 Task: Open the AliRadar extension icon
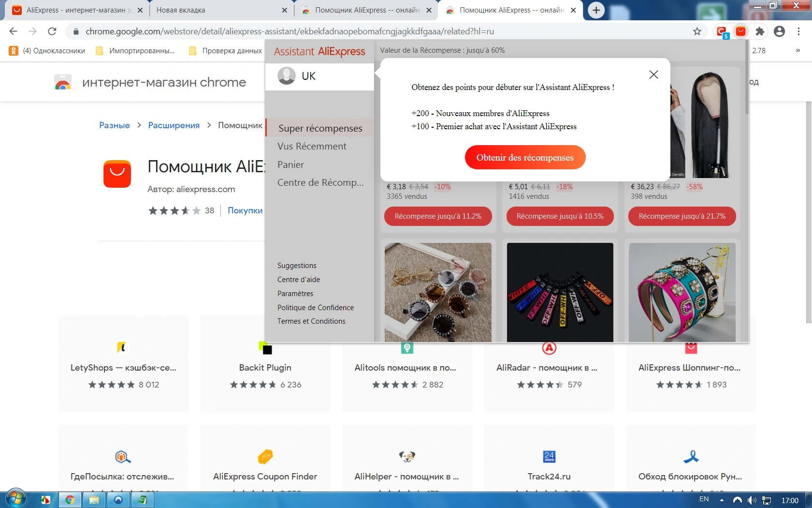point(549,347)
